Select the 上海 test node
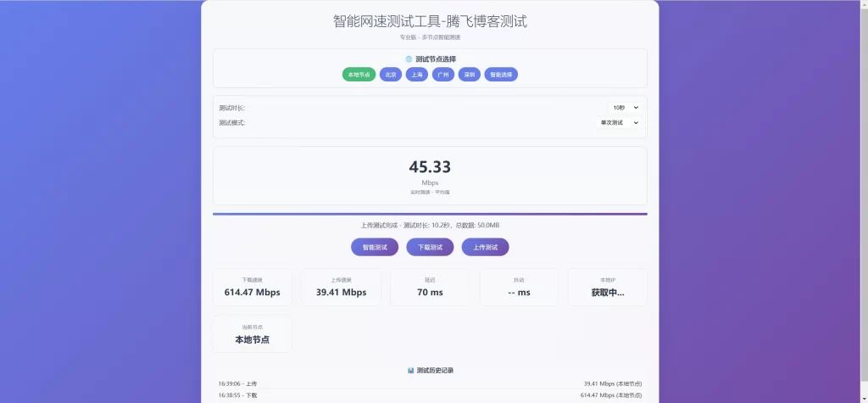Viewport: 868px width, 403px height. [x=417, y=75]
